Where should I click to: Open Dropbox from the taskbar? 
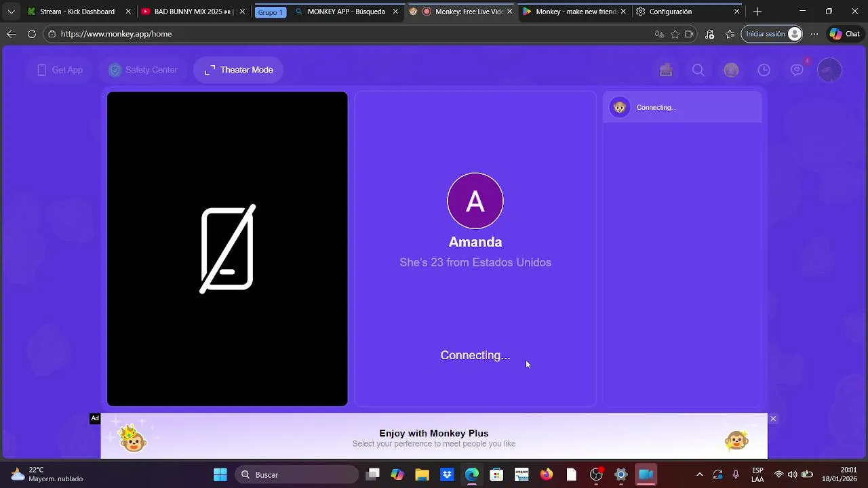(447, 474)
